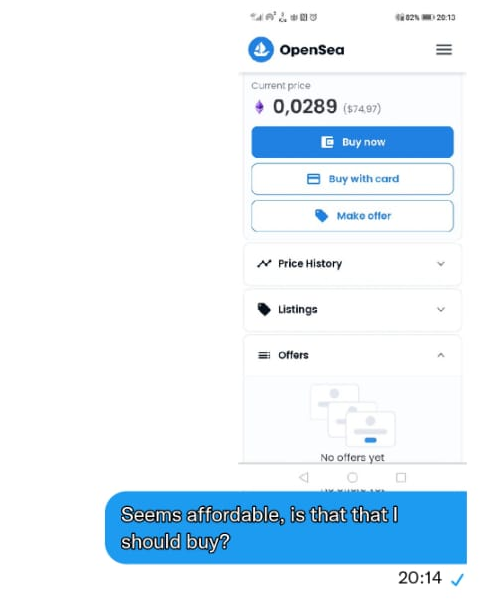This screenshot has width=485, height=602.
Task: Tap the Price History chart icon
Action: 264,264
